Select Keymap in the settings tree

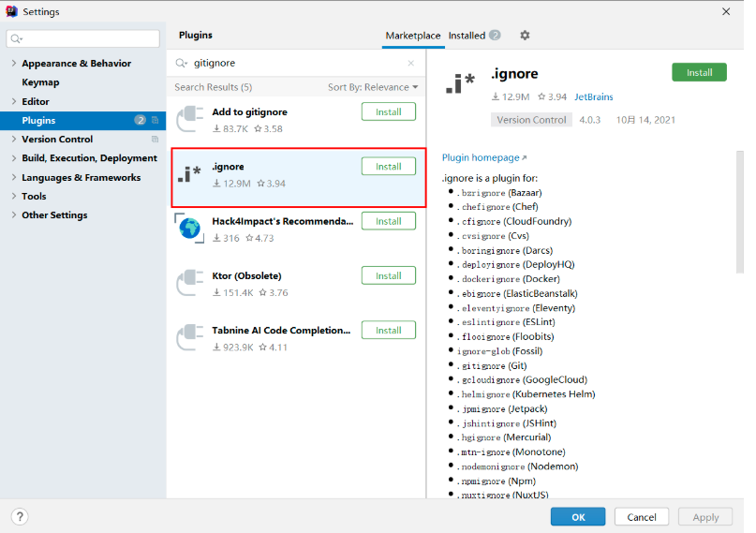click(40, 82)
